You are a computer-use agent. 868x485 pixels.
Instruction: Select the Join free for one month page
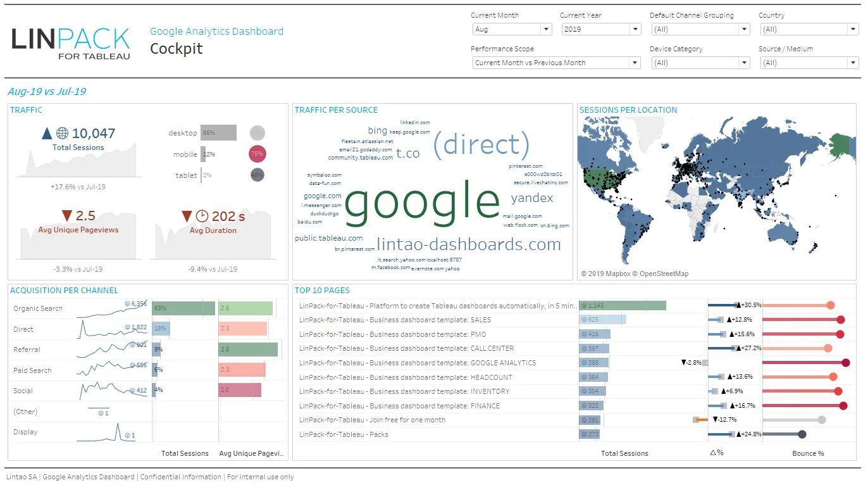pyautogui.click(x=372, y=420)
